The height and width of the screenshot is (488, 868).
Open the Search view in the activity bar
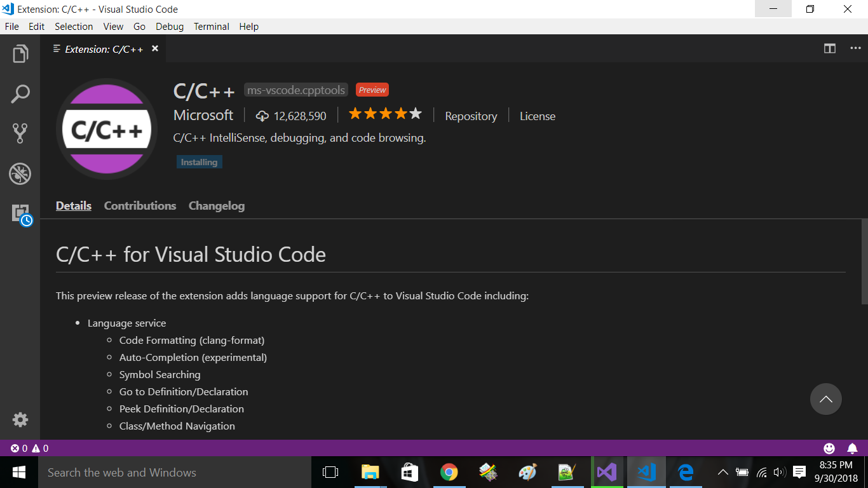(20, 94)
